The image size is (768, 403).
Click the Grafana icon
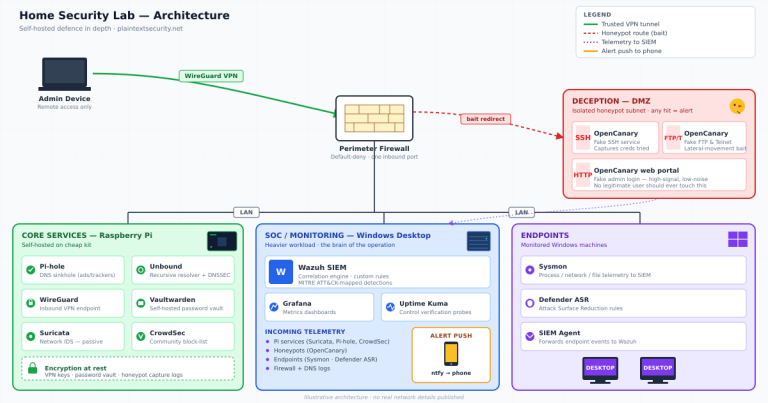[x=274, y=307]
